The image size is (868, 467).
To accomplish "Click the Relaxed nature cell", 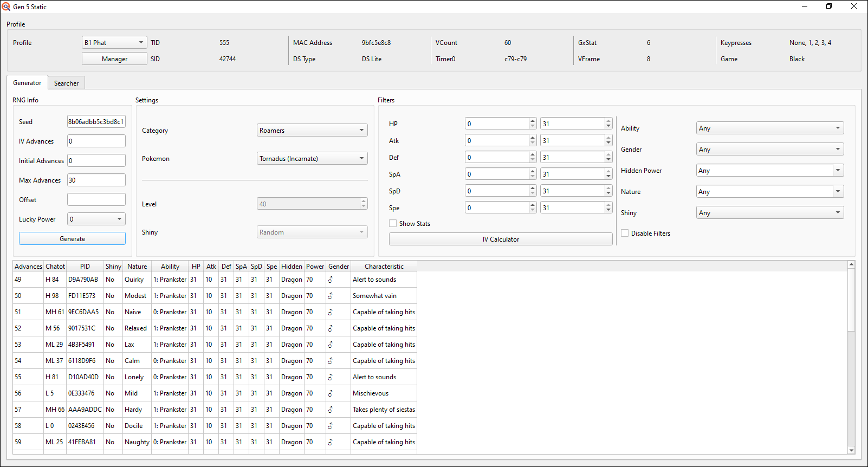I will [137, 328].
